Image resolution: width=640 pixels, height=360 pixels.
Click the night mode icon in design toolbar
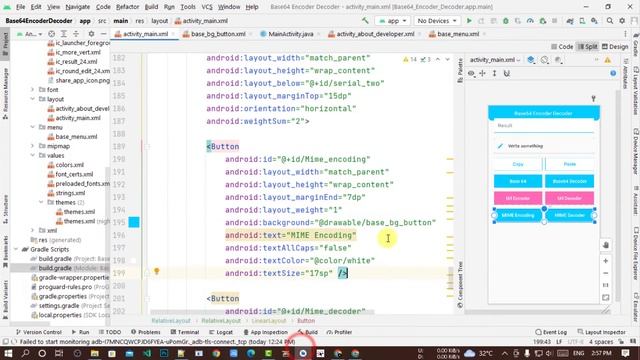(x=558, y=60)
